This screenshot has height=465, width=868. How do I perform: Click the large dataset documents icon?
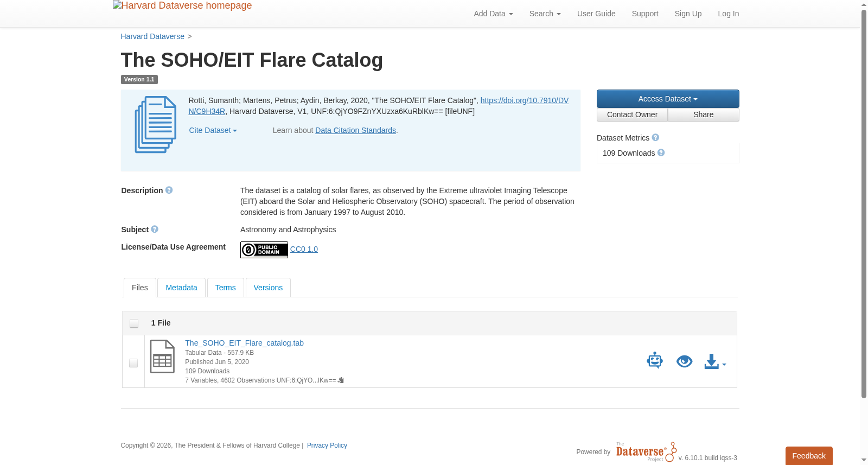click(x=156, y=124)
